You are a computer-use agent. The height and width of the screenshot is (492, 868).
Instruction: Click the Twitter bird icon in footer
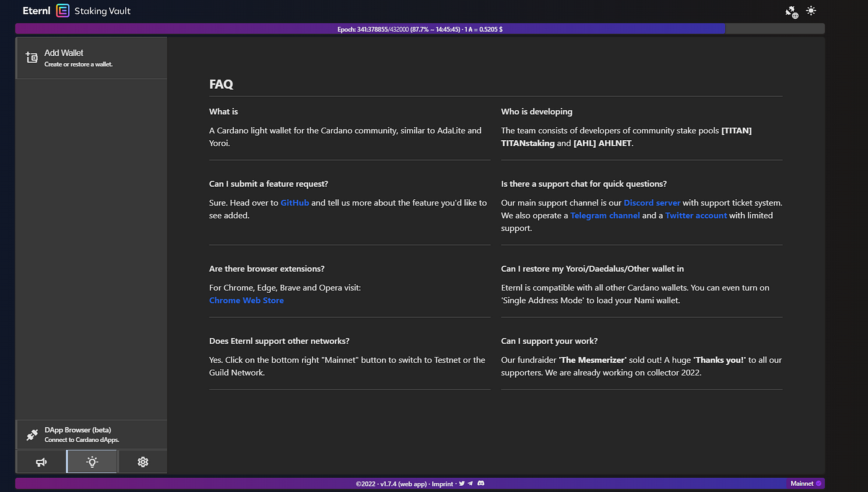[x=461, y=483]
